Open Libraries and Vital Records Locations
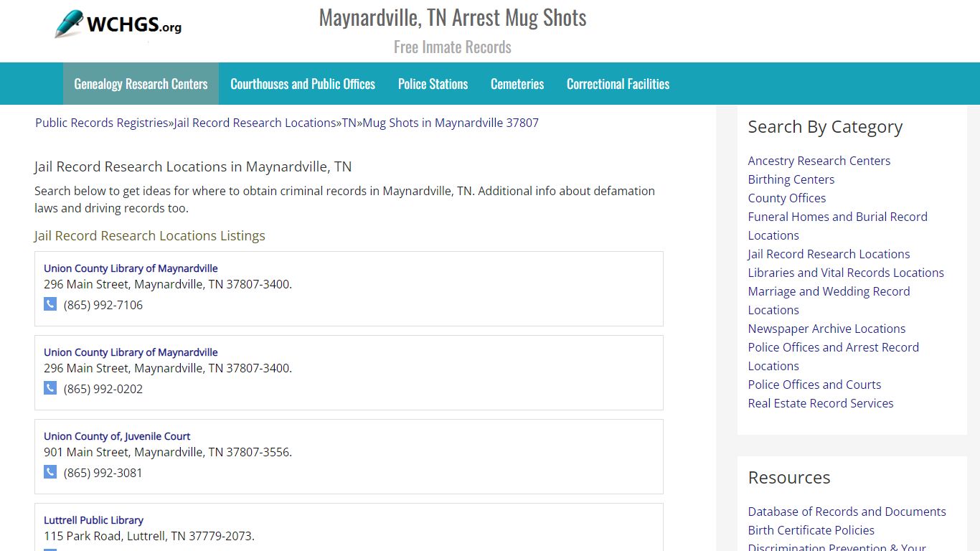This screenshot has width=980, height=551. click(x=846, y=273)
